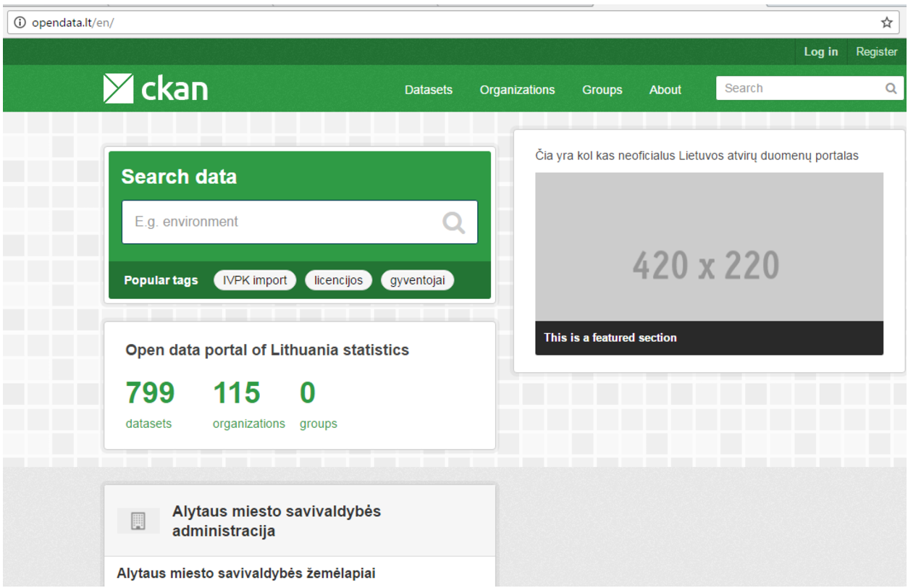Click the organization building icon for Alytaus
This screenshot has height=588, width=908.
pyautogui.click(x=138, y=521)
